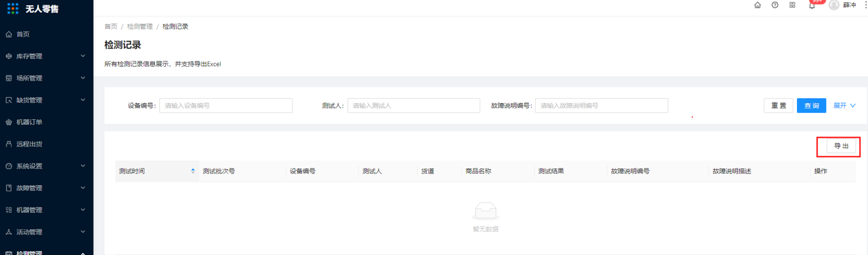Viewport: 868px width, 255px height.
Task: Click the 测试结果 column header
Action: point(571,171)
